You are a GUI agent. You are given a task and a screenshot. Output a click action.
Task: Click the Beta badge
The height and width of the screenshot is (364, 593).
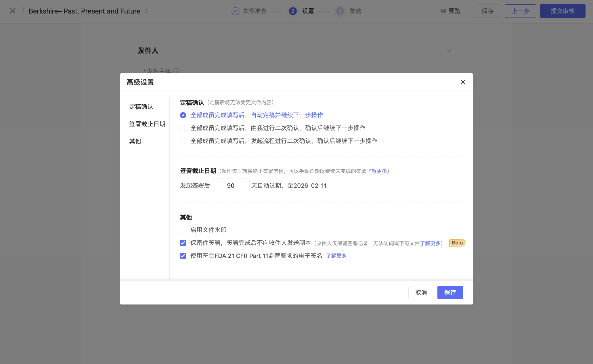pos(457,243)
